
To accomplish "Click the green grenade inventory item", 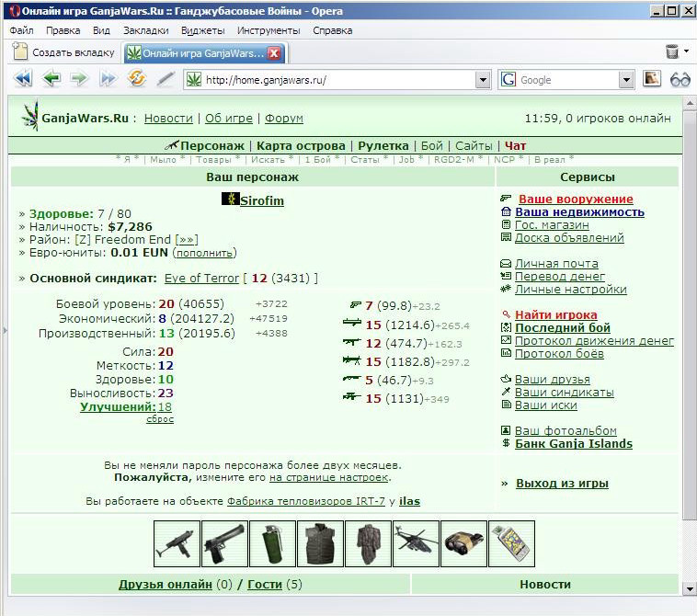I will click(x=272, y=544).
